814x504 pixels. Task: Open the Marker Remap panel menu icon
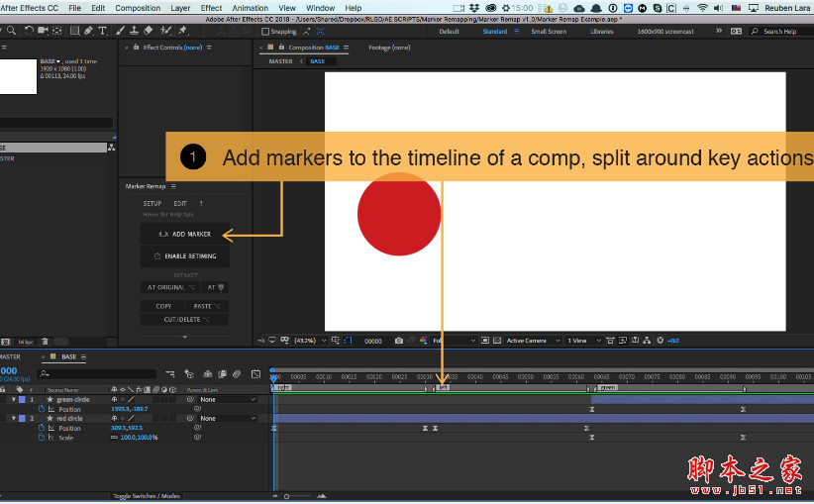click(x=174, y=186)
